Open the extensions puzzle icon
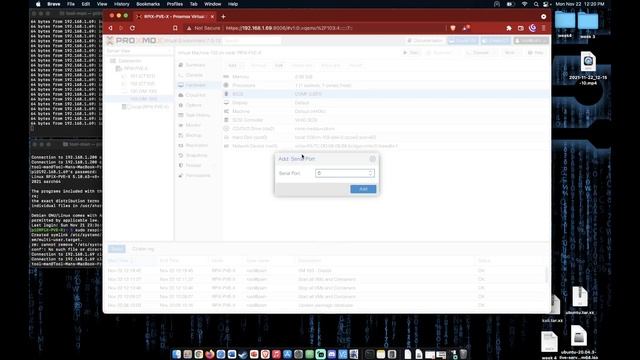 point(509,28)
